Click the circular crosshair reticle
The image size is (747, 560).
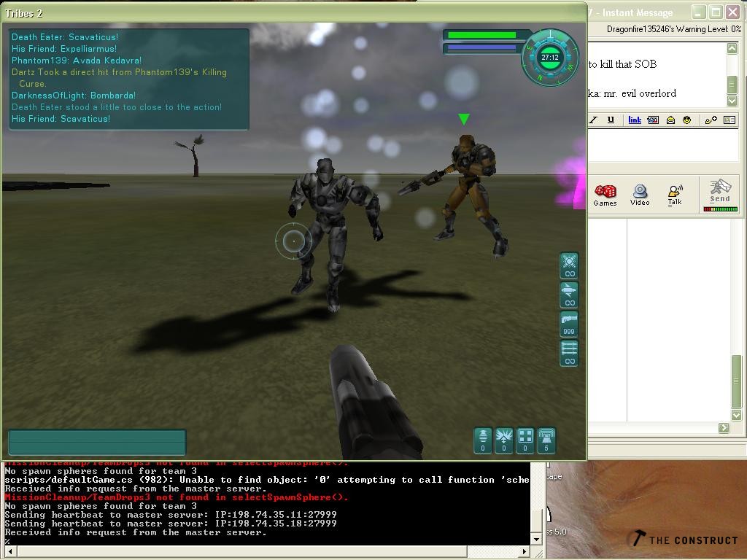tap(293, 241)
